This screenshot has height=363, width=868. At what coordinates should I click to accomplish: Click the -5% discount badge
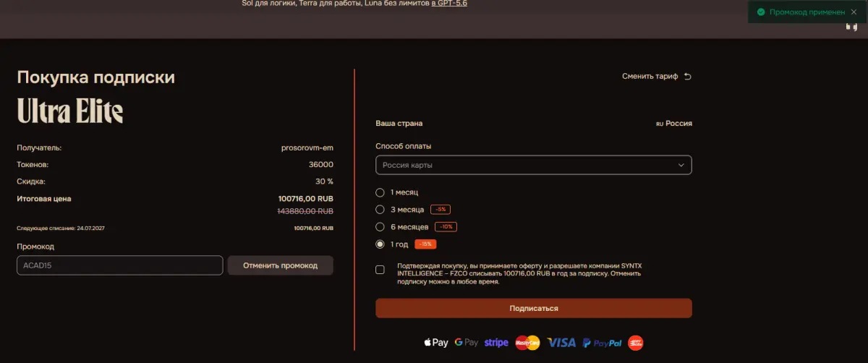tap(441, 210)
